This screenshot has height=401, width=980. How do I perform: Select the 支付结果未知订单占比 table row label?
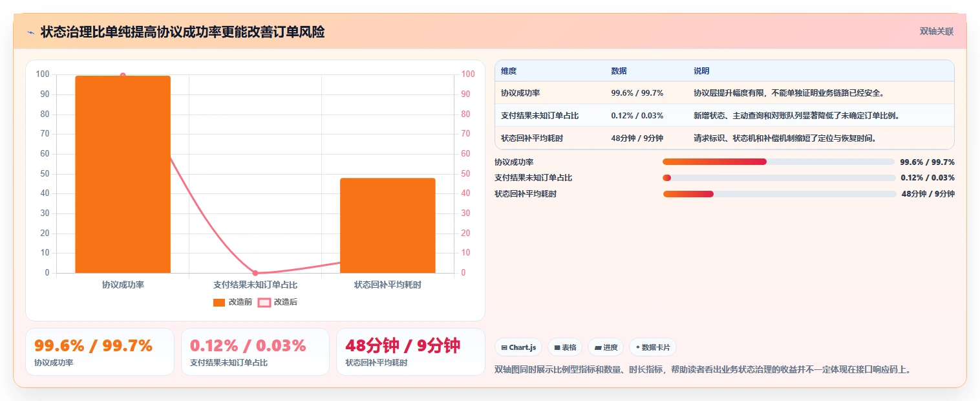tap(540, 116)
